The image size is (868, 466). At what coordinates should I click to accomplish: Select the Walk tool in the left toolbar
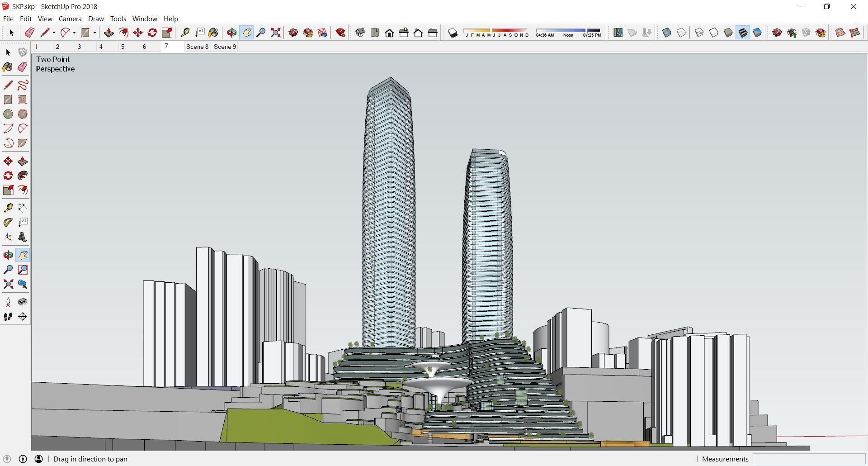click(x=8, y=317)
